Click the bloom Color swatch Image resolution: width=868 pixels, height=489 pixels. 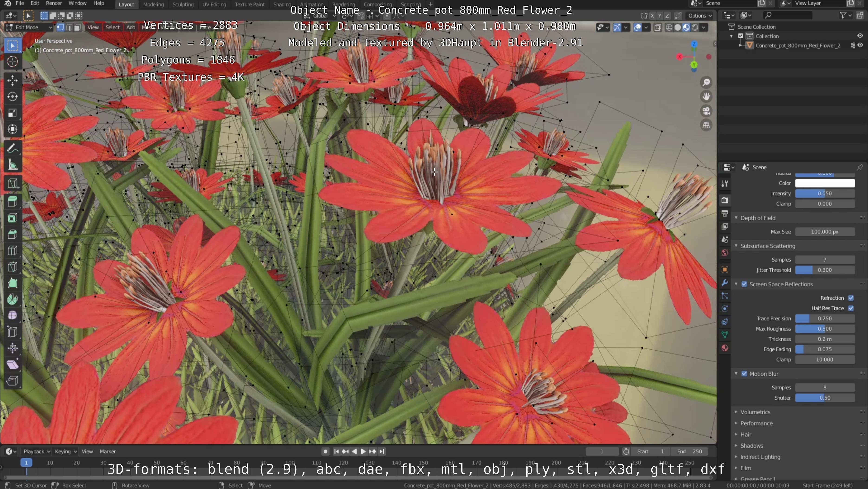point(825,183)
